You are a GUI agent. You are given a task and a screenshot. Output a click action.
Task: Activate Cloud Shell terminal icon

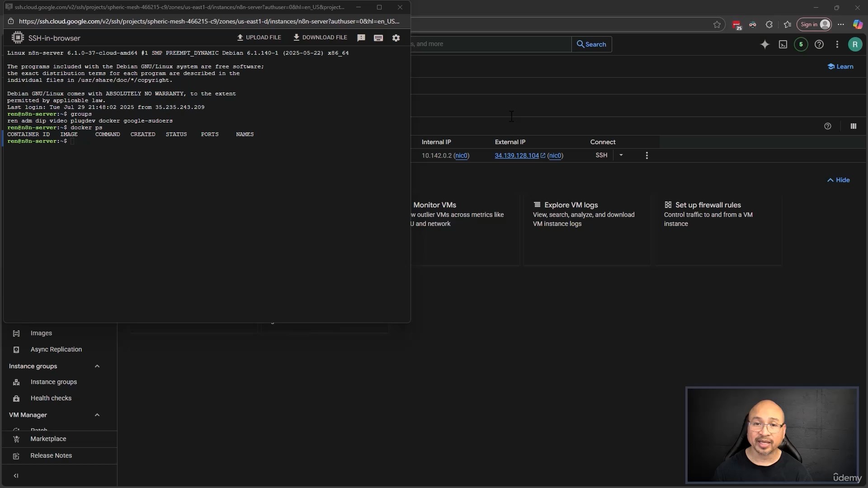(783, 44)
